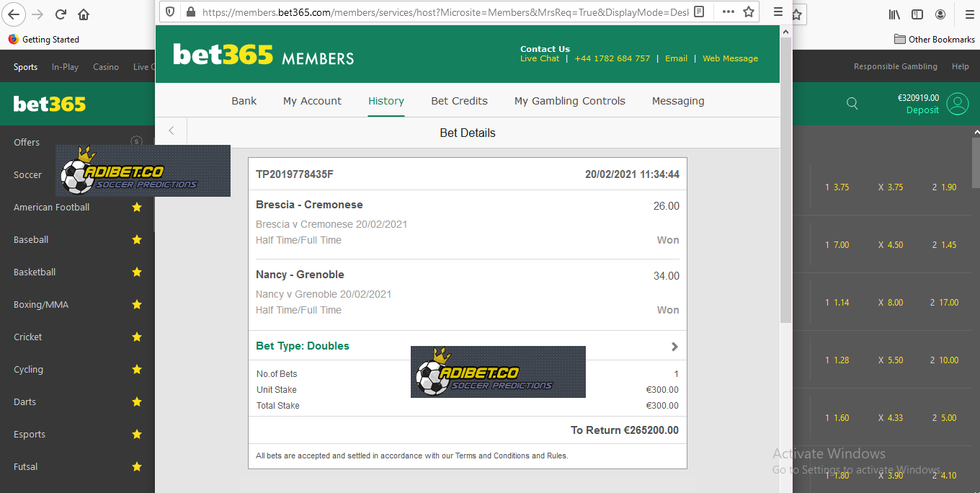Open the My Gambling Controls tab
980x493 pixels.
(x=570, y=101)
